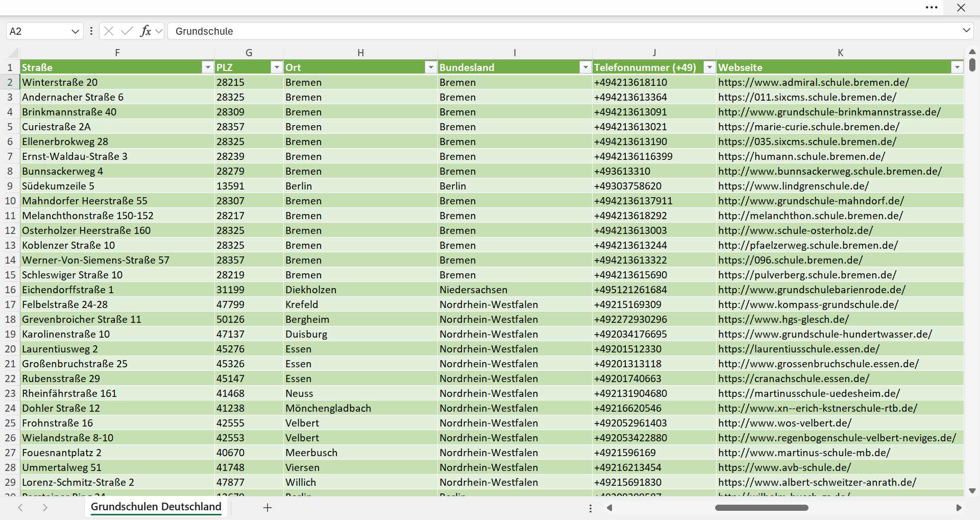Viewport: 980px width, 520px height.
Task: Open the three-dots more options menu
Action: [x=932, y=8]
